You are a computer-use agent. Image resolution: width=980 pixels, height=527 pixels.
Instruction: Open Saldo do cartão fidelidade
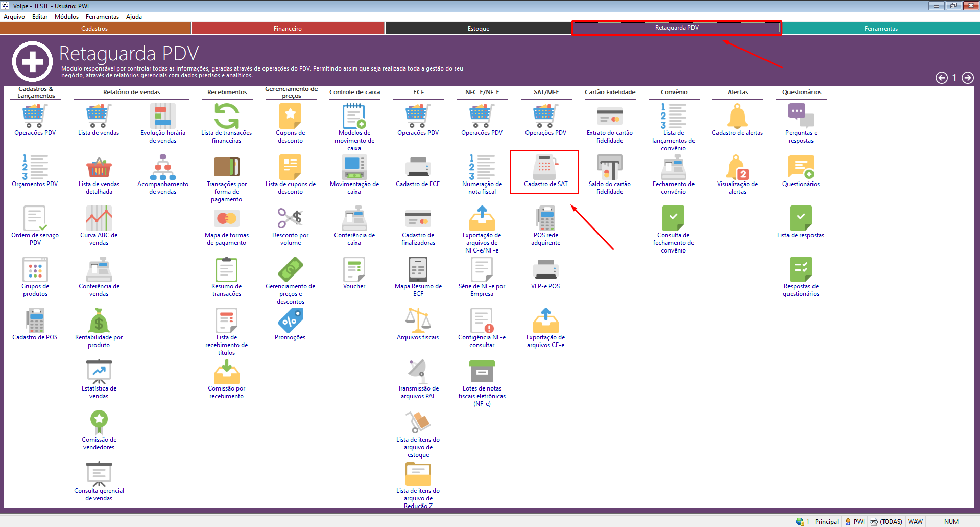tap(610, 175)
